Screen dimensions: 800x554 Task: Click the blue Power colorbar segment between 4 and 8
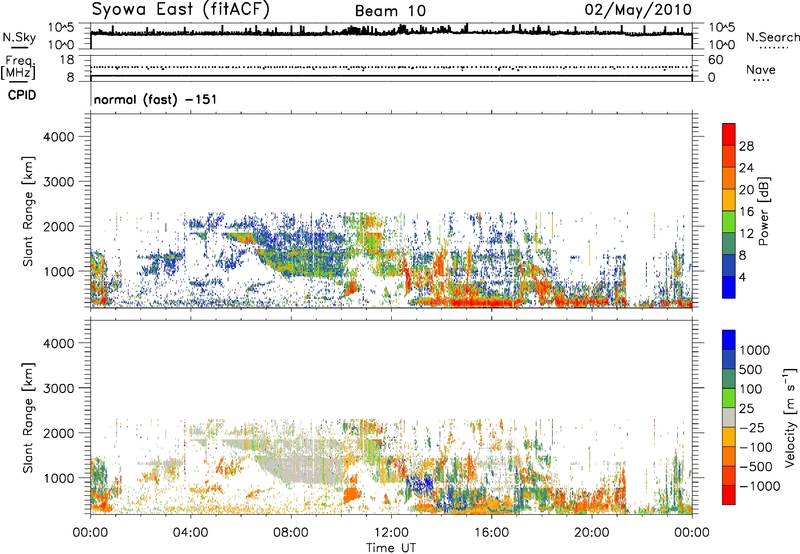click(729, 266)
